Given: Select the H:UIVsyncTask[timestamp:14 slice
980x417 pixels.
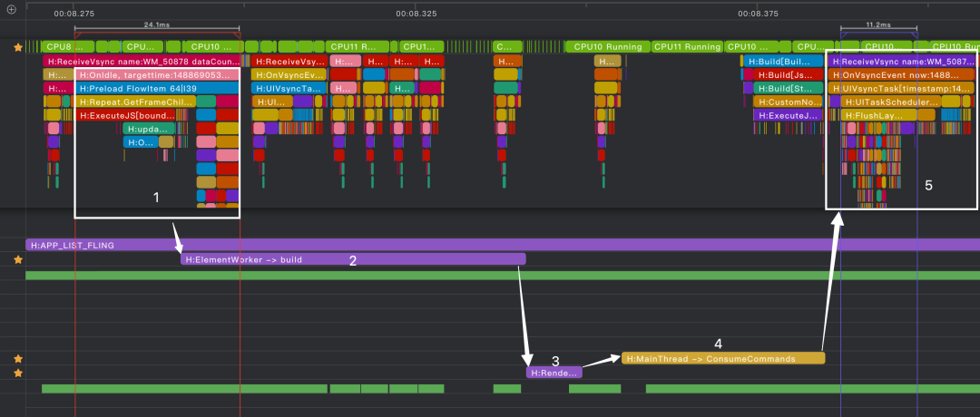Looking at the screenshot, I should point(902,88).
